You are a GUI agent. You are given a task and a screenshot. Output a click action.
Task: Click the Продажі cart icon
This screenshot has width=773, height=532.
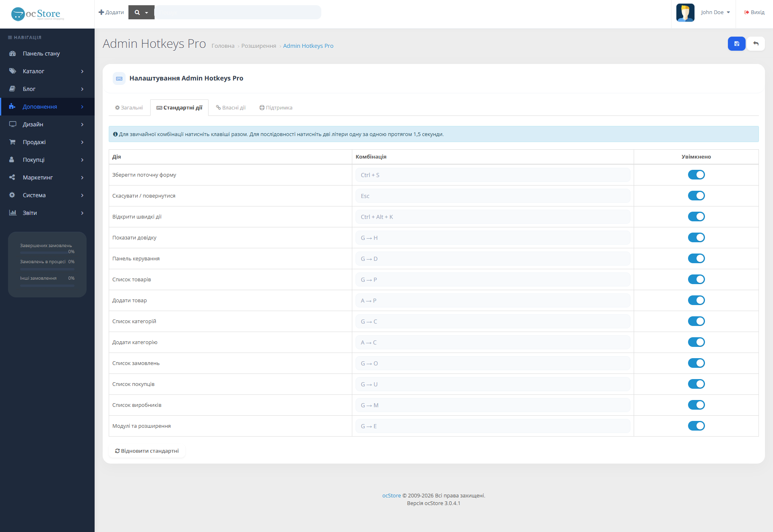pos(12,142)
